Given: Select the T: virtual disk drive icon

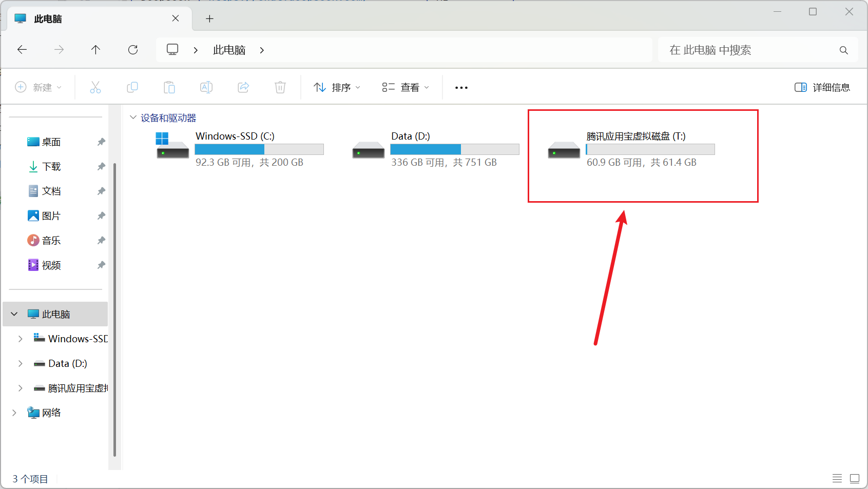Looking at the screenshot, I should pos(564,150).
